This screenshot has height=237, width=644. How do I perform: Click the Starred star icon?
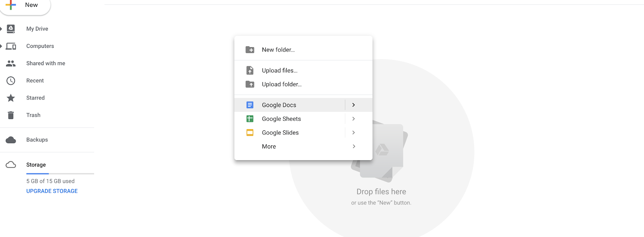(x=11, y=98)
